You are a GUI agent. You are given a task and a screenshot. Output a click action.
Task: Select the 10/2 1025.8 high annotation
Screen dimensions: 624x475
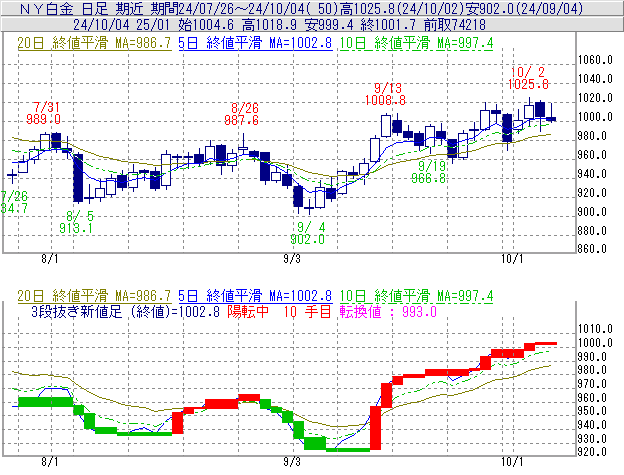[x=528, y=78]
